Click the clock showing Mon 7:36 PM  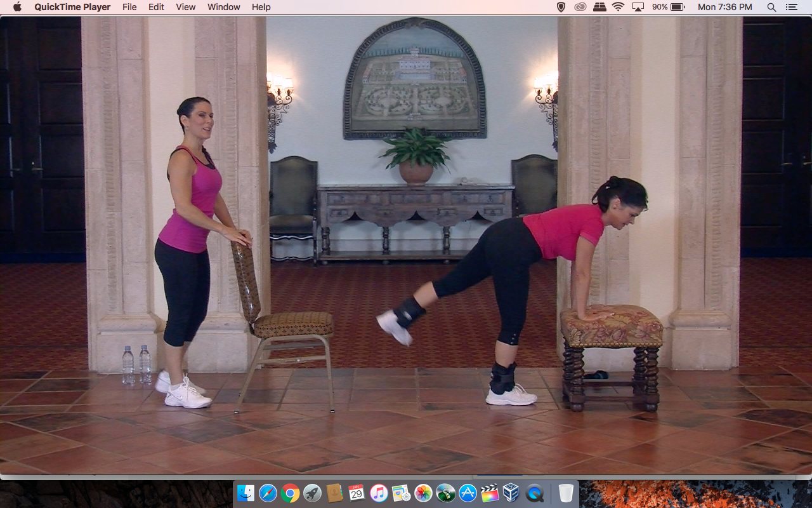click(724, 7)
